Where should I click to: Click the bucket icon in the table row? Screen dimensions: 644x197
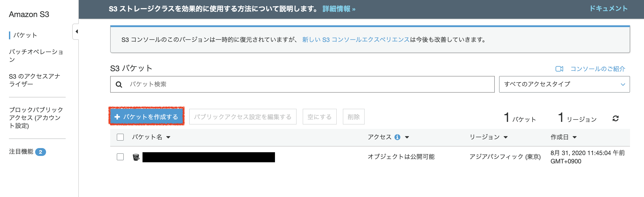tap(136, 157)
